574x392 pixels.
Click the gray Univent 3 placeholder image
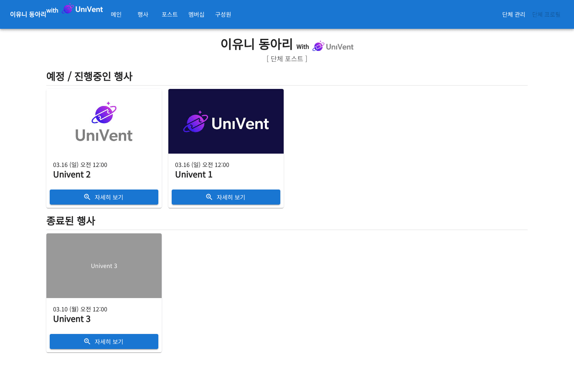(104, 266)
